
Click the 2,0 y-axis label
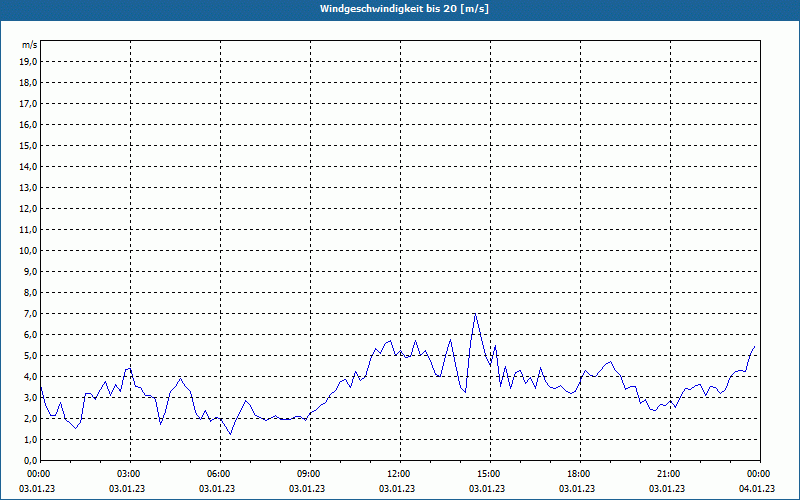click(31, 418)
